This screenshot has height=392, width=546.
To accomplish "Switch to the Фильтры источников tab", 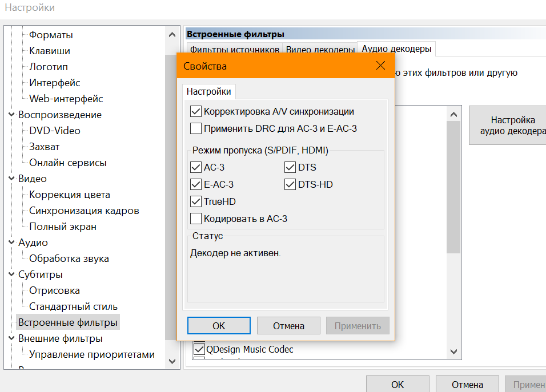I will coord(234,50).
